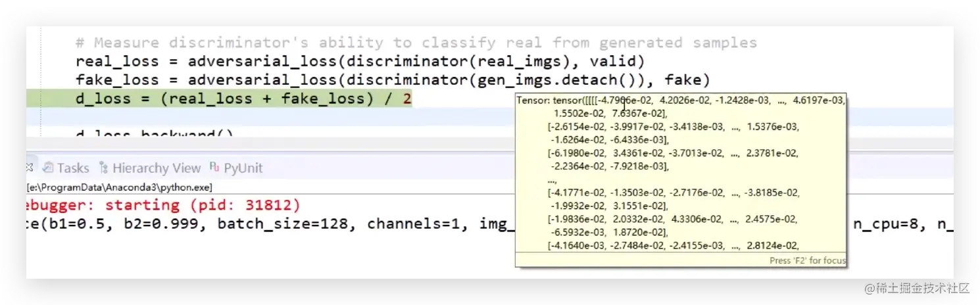Click the partly hidden 'd_loss.backward()' line

pyautogui.click(x=155, y=133)
